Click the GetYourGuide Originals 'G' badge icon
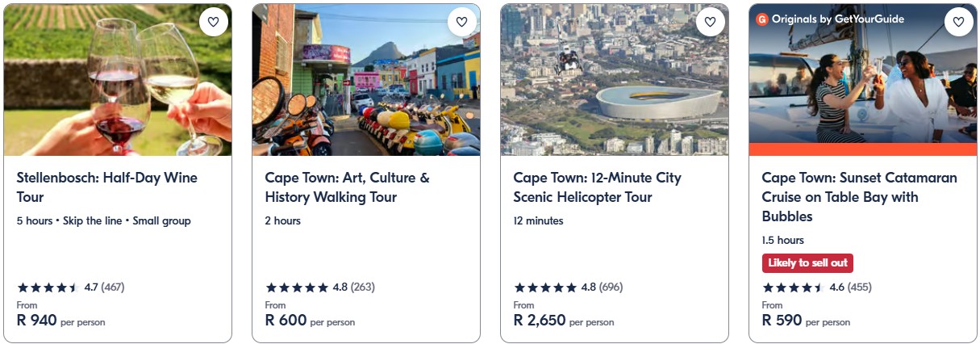The width and height of the screenshot is (980, 344). click(x=761, y=19)
